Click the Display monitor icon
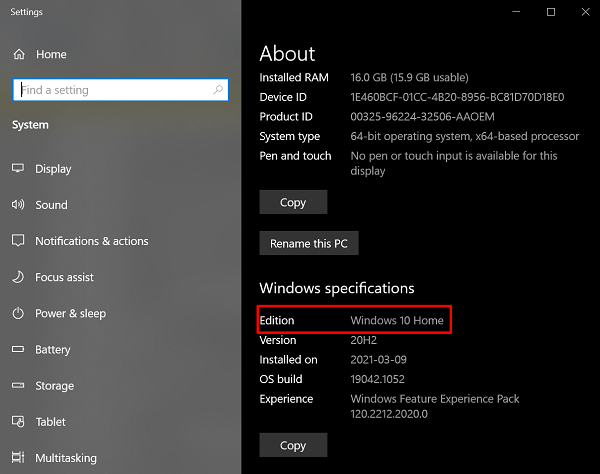Image resolution: width=600 pixels, height=474 pixels. pyautogui.click(x=18, y=169)
